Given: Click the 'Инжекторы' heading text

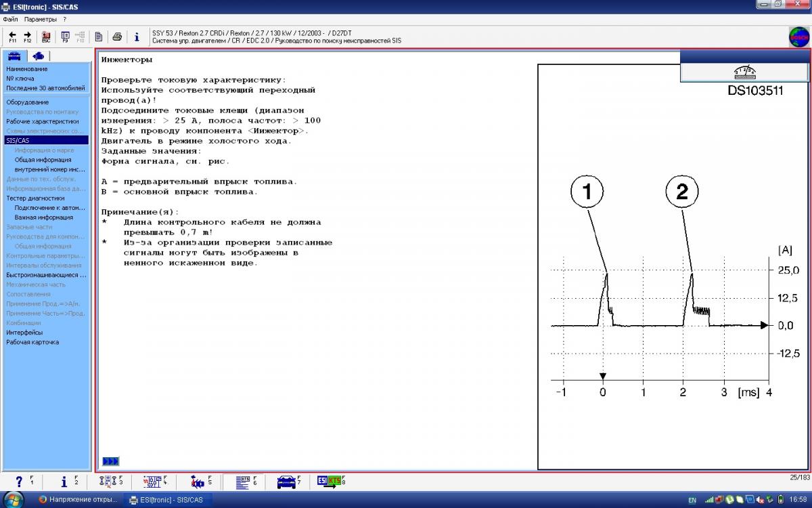Looking at the screenshot, I should pyautogui.click(x=127, y=60).
